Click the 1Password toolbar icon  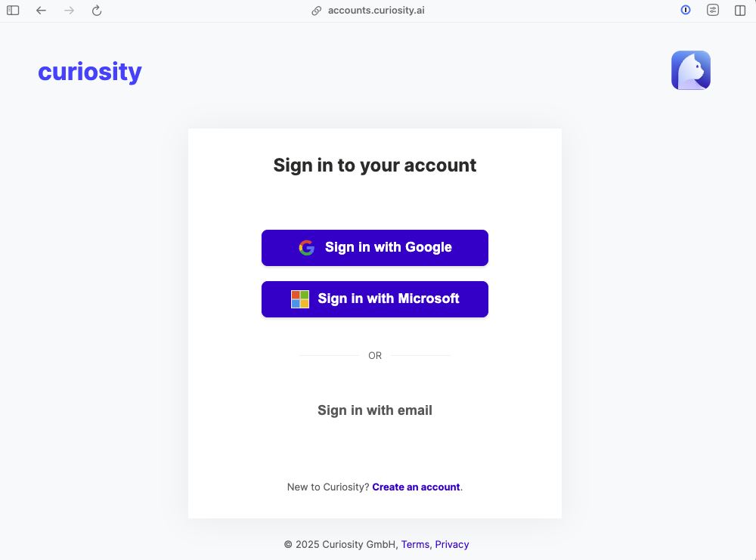pyautogui.click(x=685, y=10)
